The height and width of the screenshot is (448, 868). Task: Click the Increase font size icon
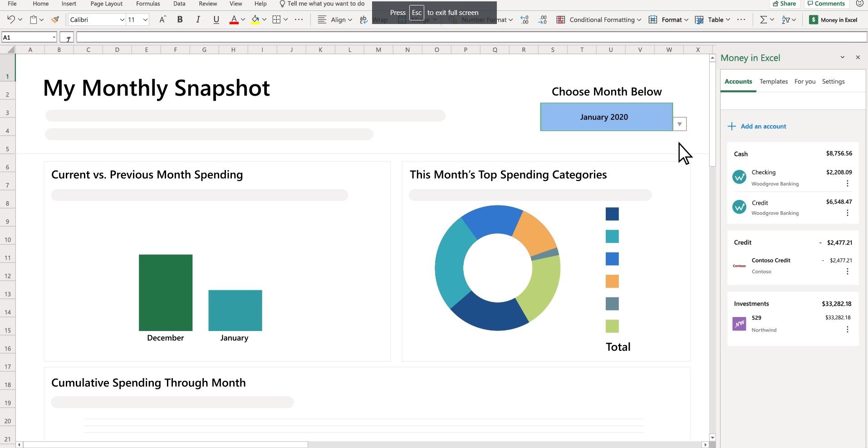(x=162, y=19)
